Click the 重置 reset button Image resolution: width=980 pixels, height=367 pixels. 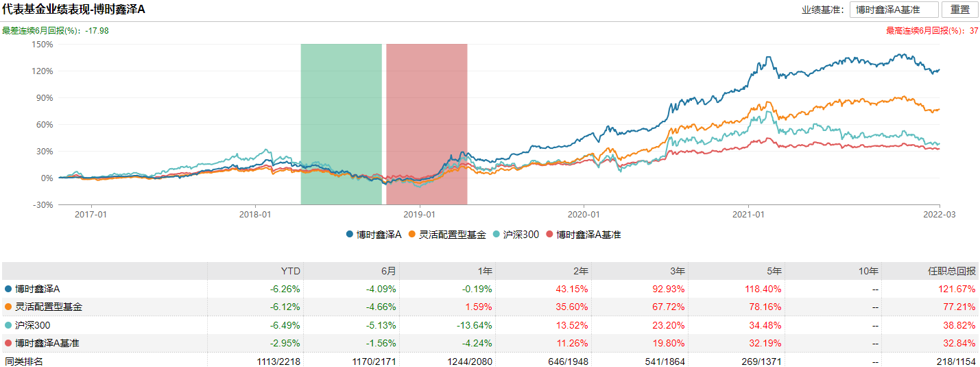click(959, 10)
